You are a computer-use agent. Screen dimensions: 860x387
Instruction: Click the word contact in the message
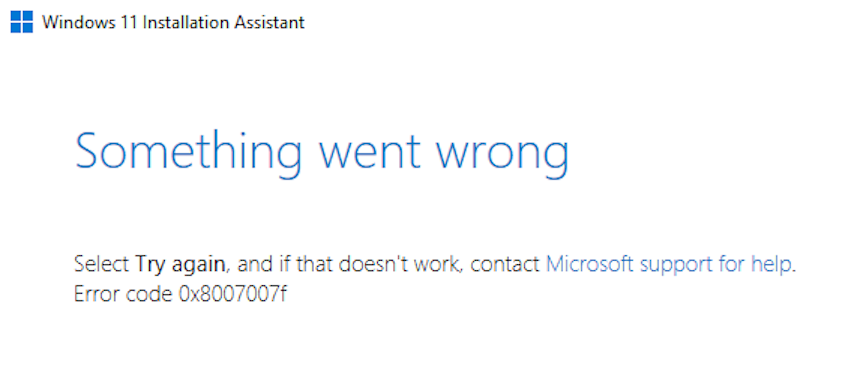(505, 265)
